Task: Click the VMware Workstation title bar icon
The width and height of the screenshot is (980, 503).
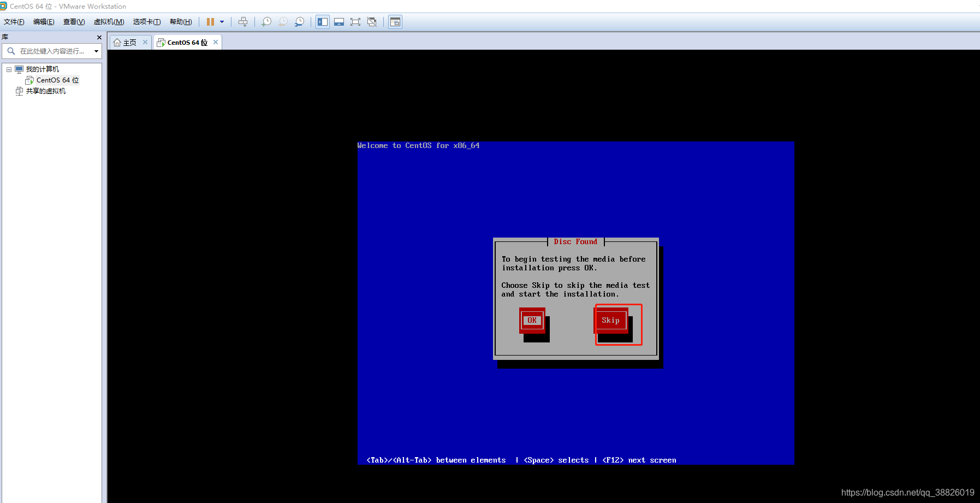Action: tap(3, 6)
